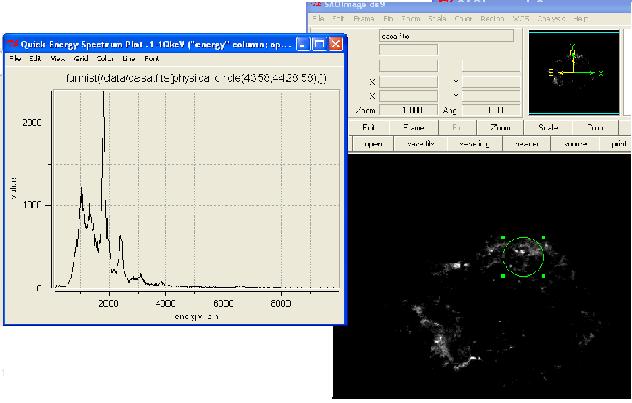Click the upper-left green handle of circle region

click(503, 238)
